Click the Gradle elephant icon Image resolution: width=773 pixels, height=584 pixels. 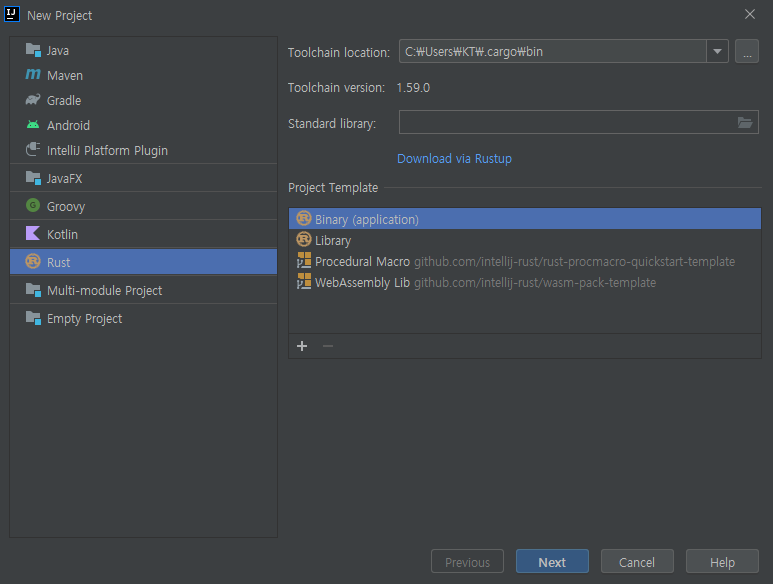point(33,100)
